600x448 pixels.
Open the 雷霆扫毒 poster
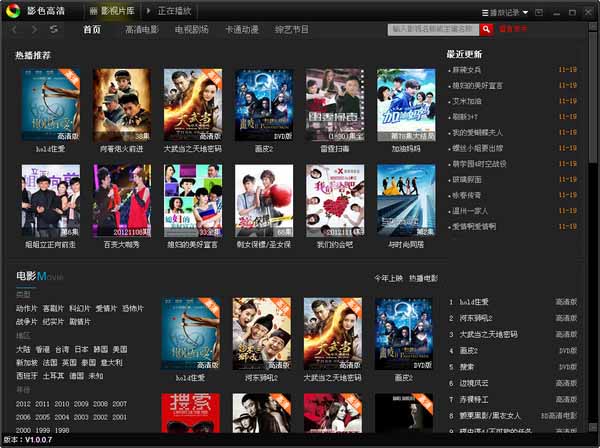click(335, 105)
